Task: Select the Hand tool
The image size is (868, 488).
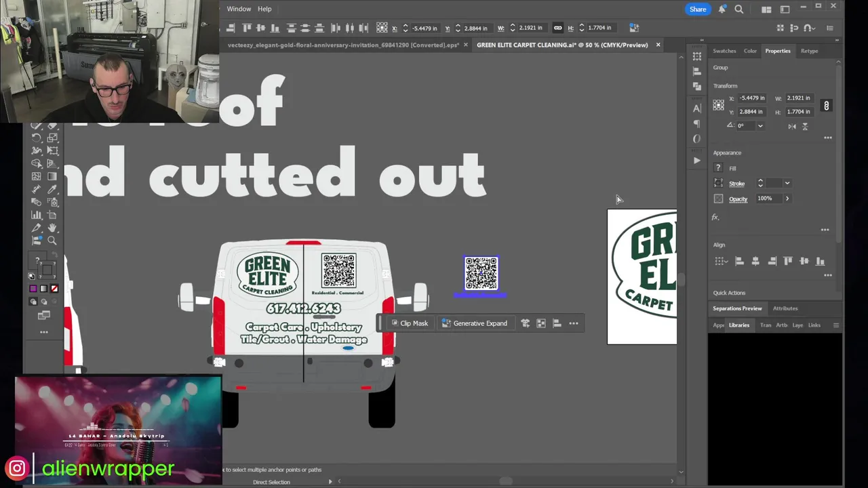Action: 52,228
